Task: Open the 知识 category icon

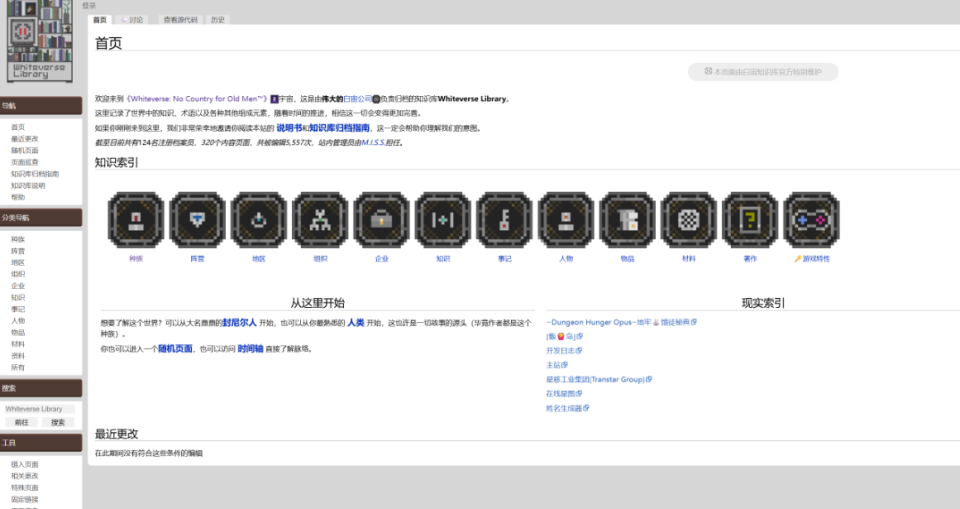Action: pos(443,220)
